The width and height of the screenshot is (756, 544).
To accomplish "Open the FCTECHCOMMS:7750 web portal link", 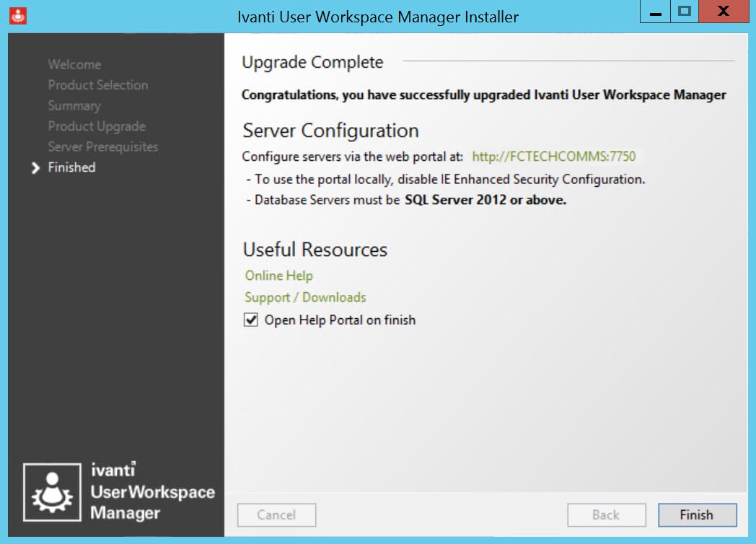I will pyautogui.click(x=553, y=157).
